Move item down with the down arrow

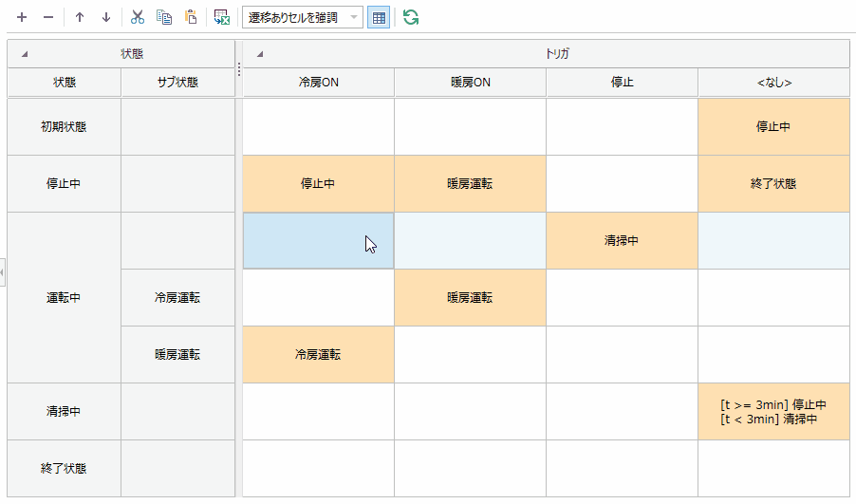(106, 17)
